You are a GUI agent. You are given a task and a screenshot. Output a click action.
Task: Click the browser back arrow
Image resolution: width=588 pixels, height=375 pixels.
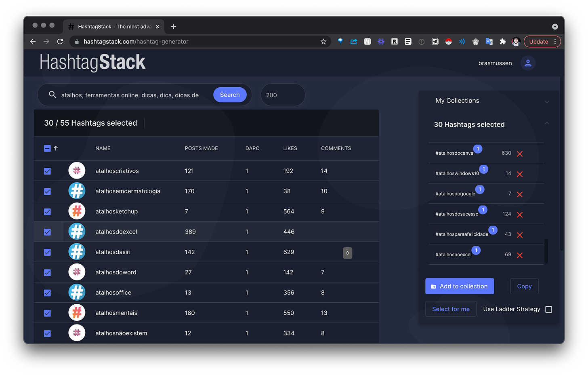pyautogui.click(x=33, y=42)
